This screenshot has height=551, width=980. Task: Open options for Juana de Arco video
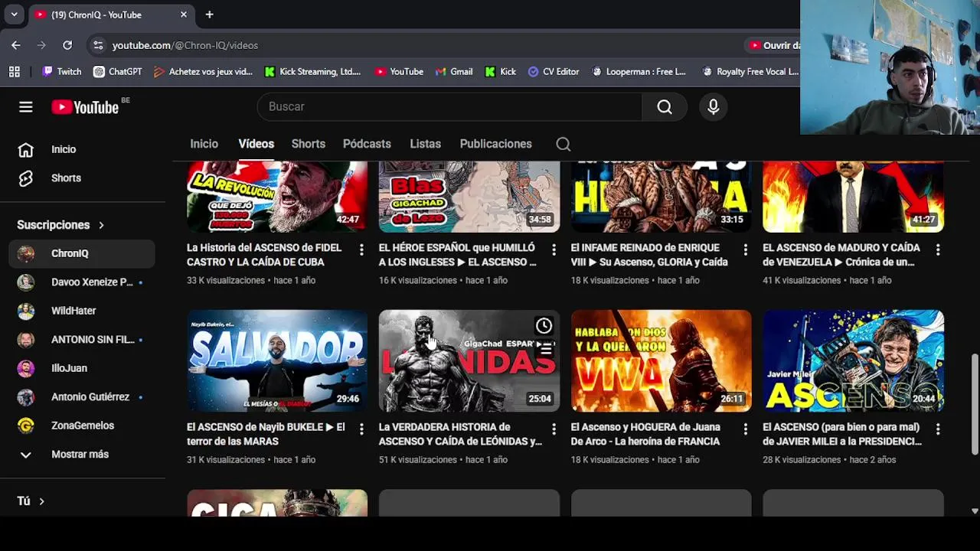coord(745,429)
